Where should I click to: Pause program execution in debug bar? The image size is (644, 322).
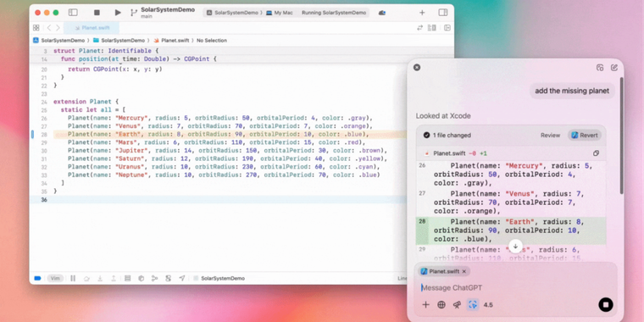coord(73,278)
